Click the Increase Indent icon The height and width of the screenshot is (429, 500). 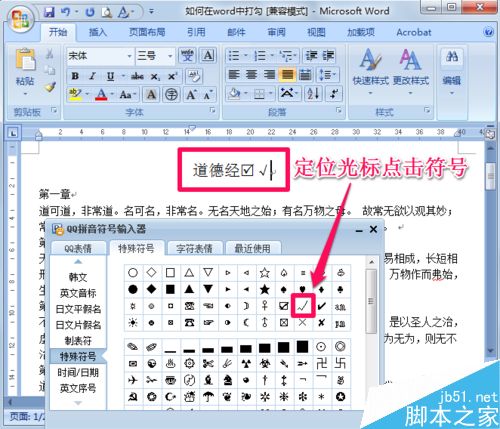pos(327,56)
